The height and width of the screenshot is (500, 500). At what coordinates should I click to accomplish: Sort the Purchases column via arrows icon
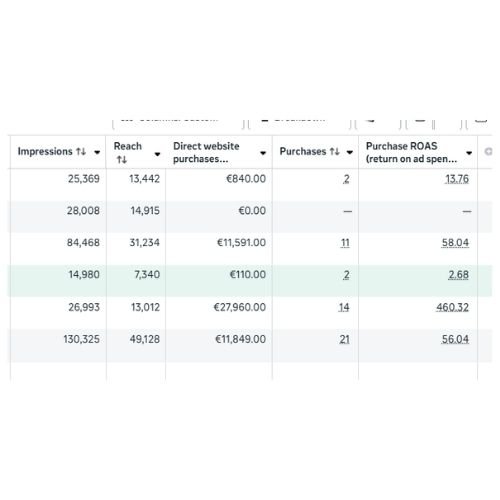pyautogui.click(x=334, y=152)
